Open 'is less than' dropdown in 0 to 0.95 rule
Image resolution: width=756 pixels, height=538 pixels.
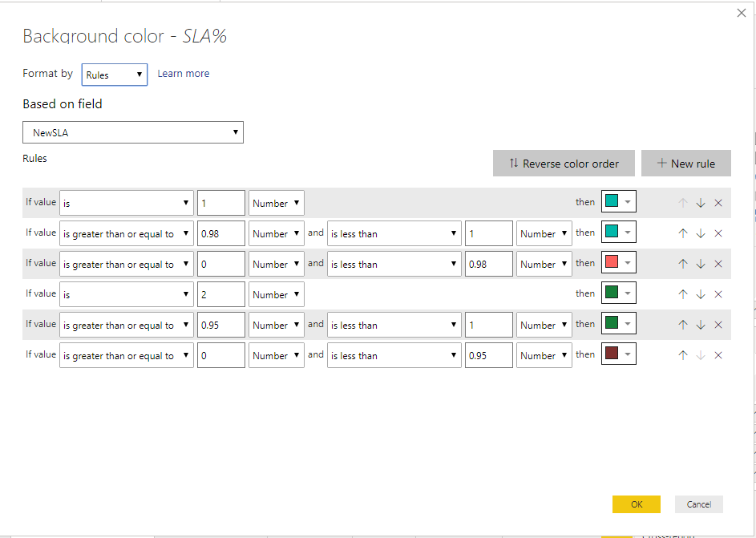pos(394,355)
